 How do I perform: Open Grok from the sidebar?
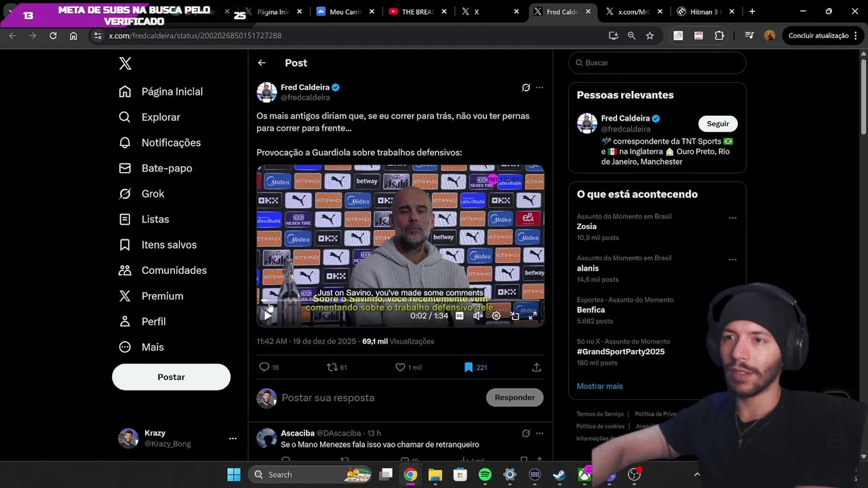click(x=141, y=194)
